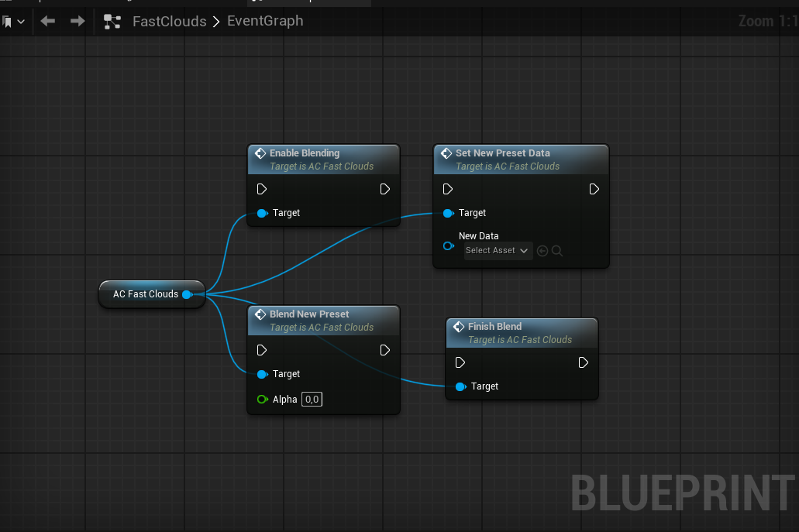Click Blend New Preset output exec pin
The image size is (799, 532).
(384, 350)
